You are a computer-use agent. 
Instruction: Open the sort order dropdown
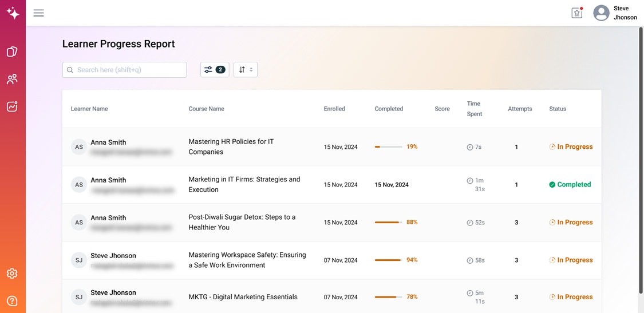coord(246,70)
